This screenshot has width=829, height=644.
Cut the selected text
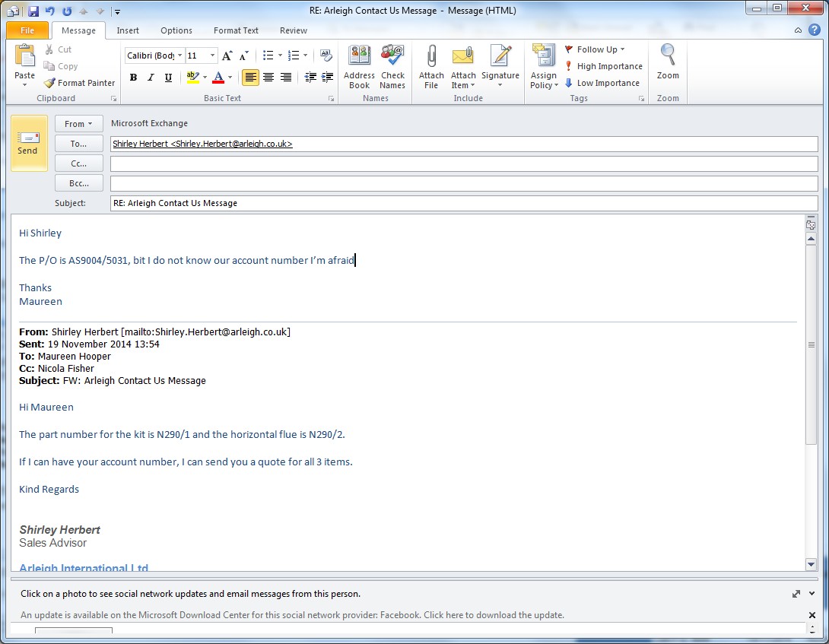(58, 49)
